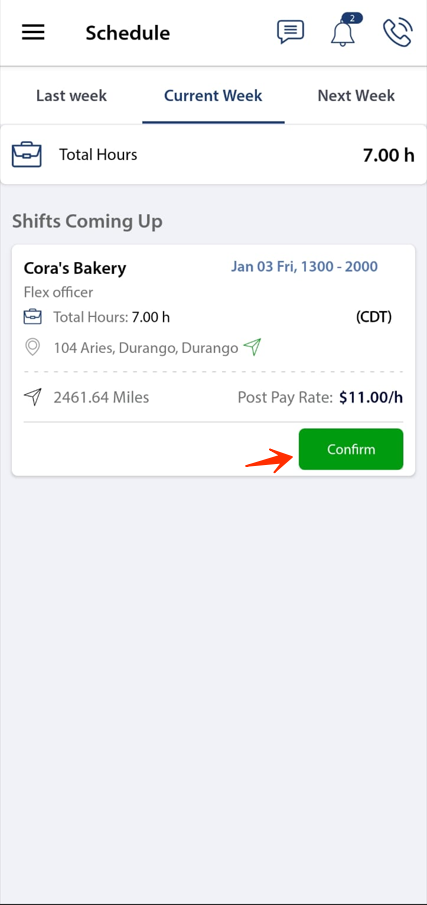Switch to the Last week tab
427x905 pixels.
[72, 96]
